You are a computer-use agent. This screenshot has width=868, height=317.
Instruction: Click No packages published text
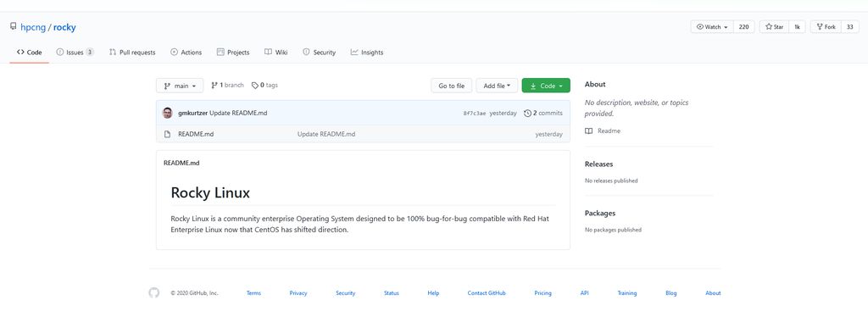pyautogui.click(x=613, y=230)
